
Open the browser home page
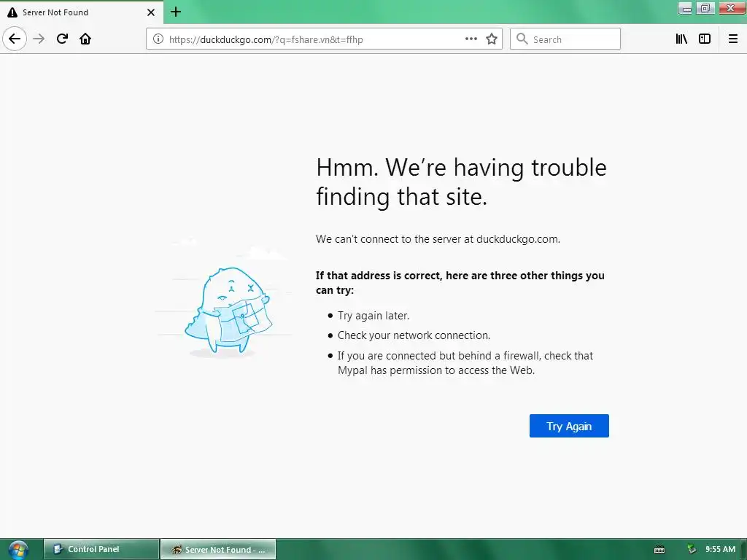(85, 39)
